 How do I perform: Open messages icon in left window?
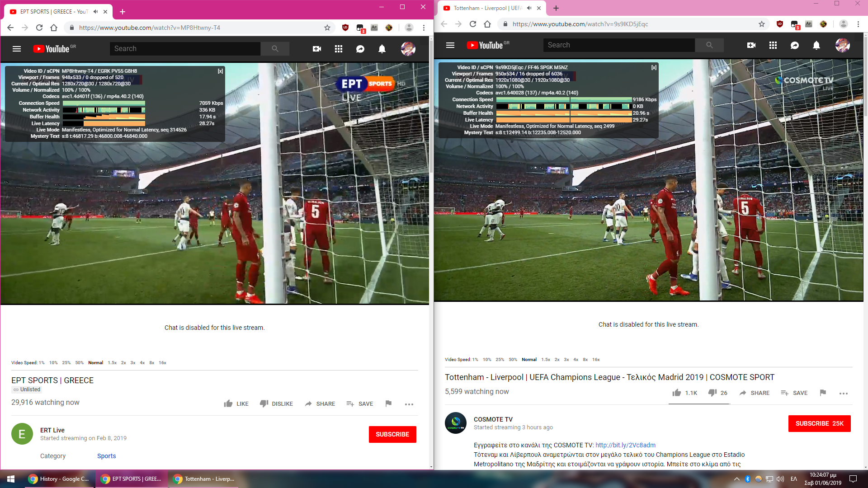pyautogui.click(x=360, y=49)
